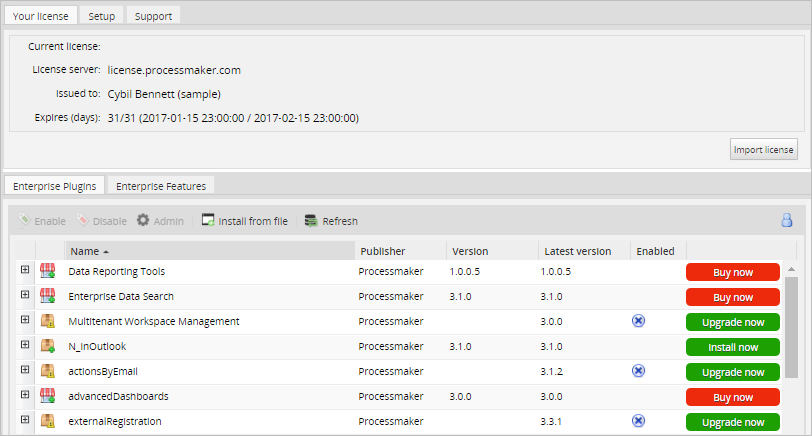Image resolution: width=812 pixels, height=436 pixels.
Task: Expand the Data Reporting Tools row
Action: click(25, 271)
